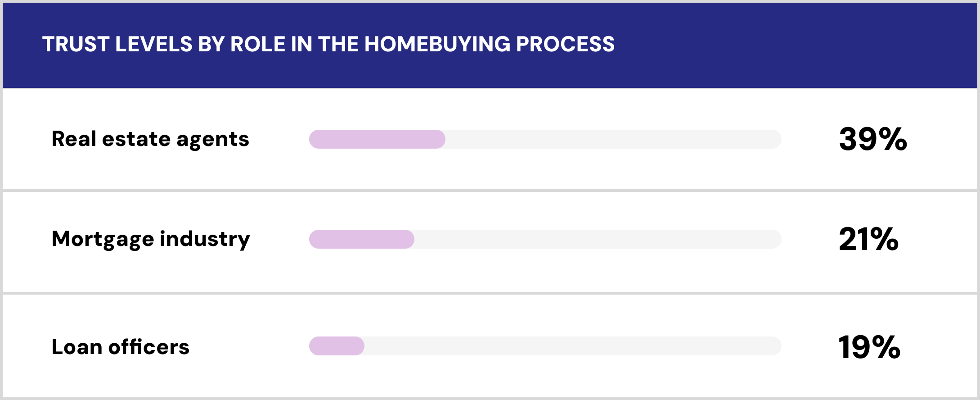Click the 21% value
This screenshot has height=400, width=980.
tap(868, 239)
